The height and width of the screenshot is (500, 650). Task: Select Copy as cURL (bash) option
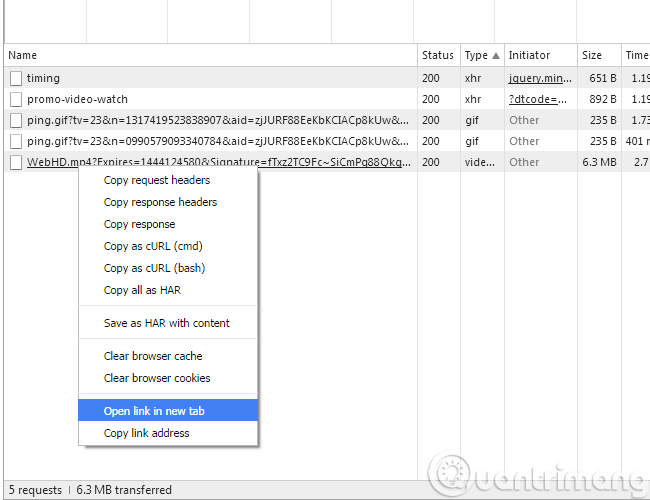click(x=154, y=268)
